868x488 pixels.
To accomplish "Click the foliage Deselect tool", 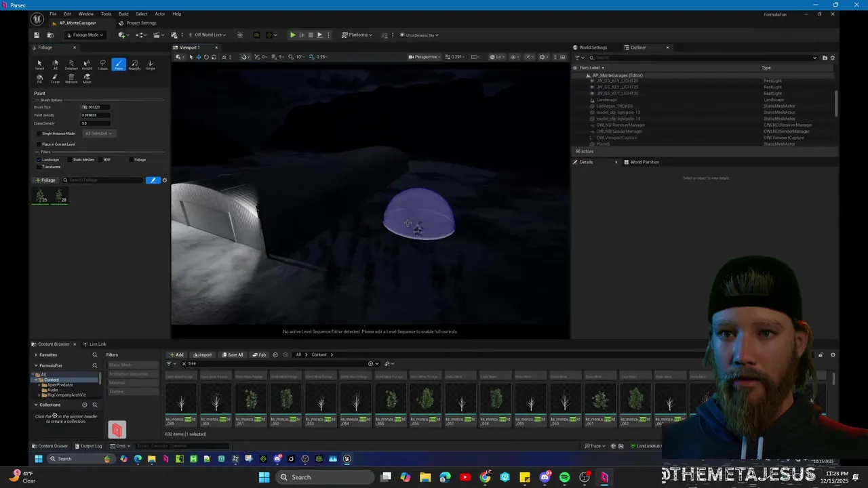I will coord(71,64).
